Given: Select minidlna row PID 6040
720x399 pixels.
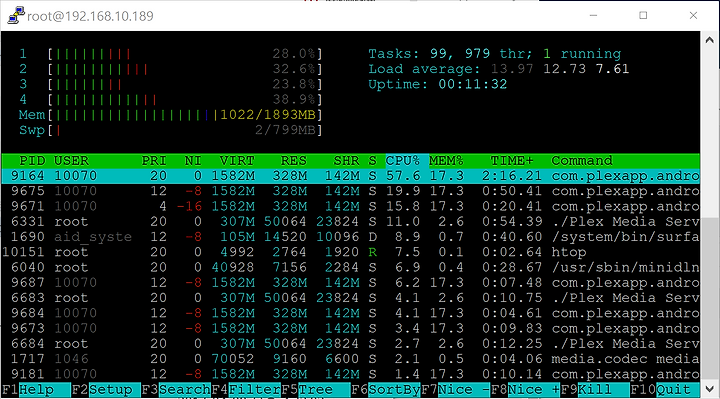Looking at the screenshot, I should 351,267.
